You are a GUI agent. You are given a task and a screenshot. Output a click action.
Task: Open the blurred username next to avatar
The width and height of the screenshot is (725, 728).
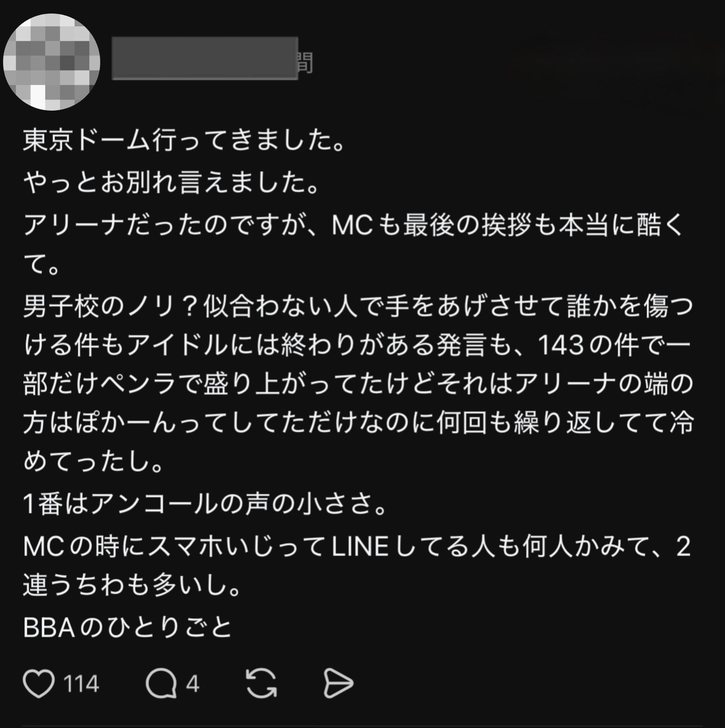205,58
